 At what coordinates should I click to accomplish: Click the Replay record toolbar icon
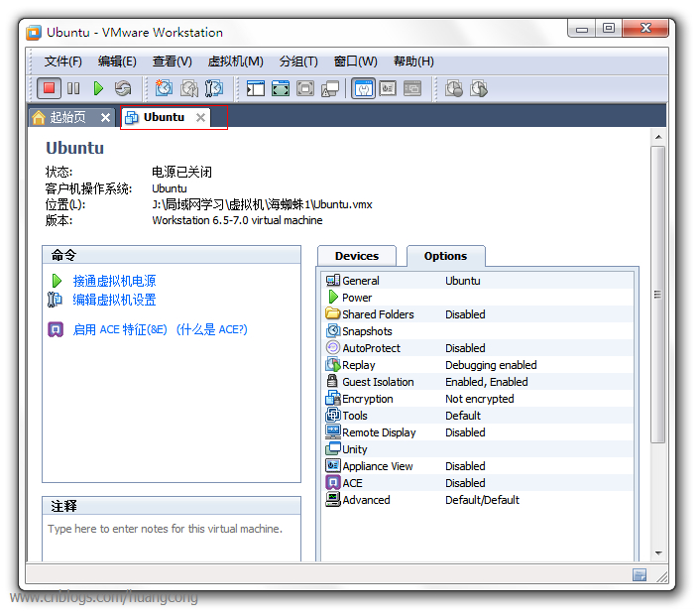pos(454,88)
